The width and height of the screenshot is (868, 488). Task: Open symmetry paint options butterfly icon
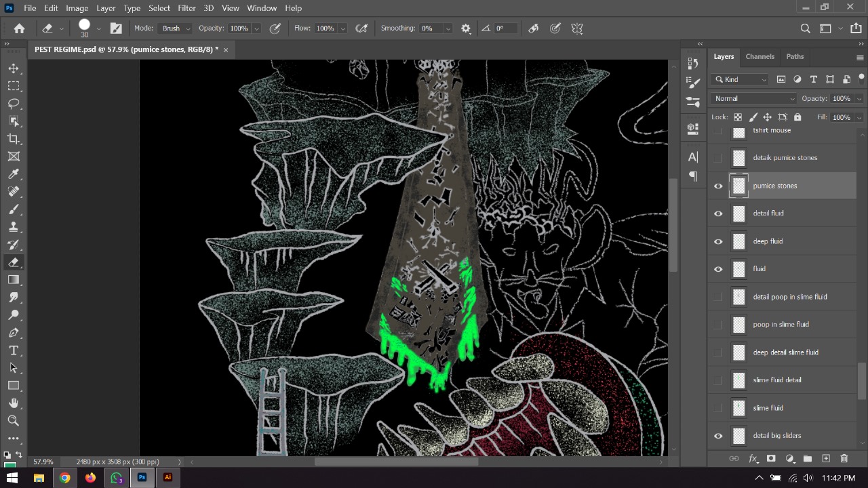tap(577, 28)
